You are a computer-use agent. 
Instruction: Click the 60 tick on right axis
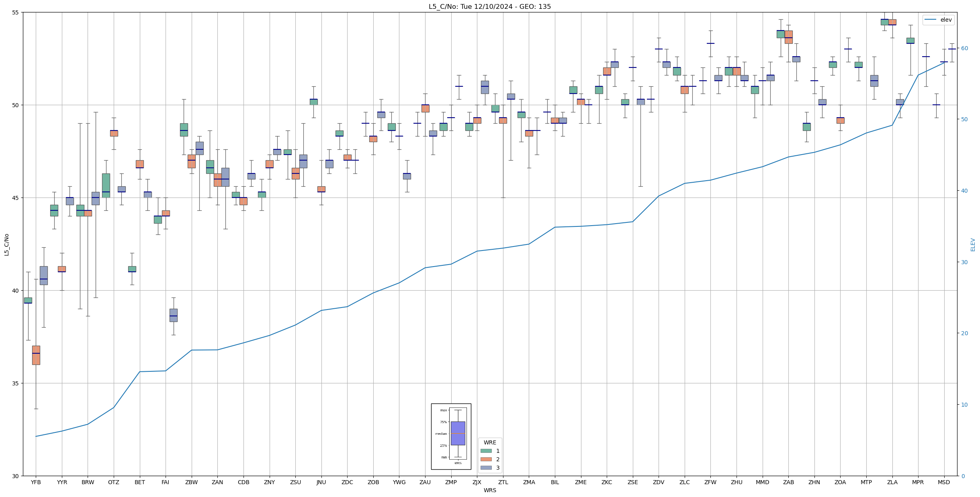point(964,48)
